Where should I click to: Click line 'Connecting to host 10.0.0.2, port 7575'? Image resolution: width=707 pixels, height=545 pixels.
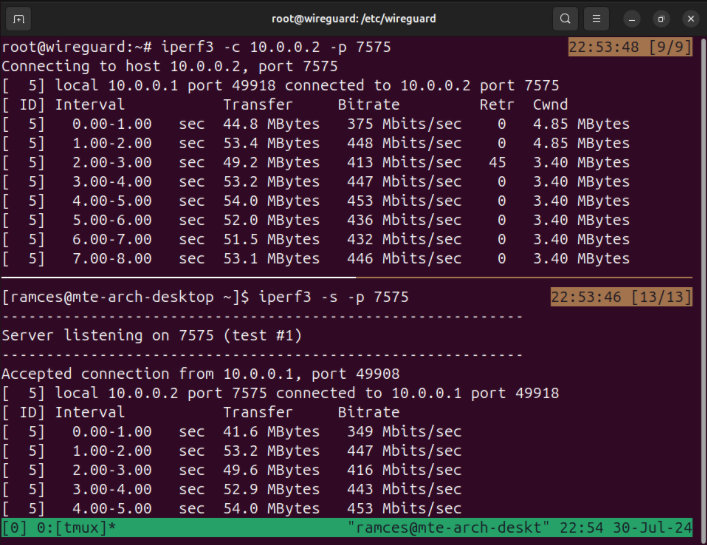click(170, 66)
